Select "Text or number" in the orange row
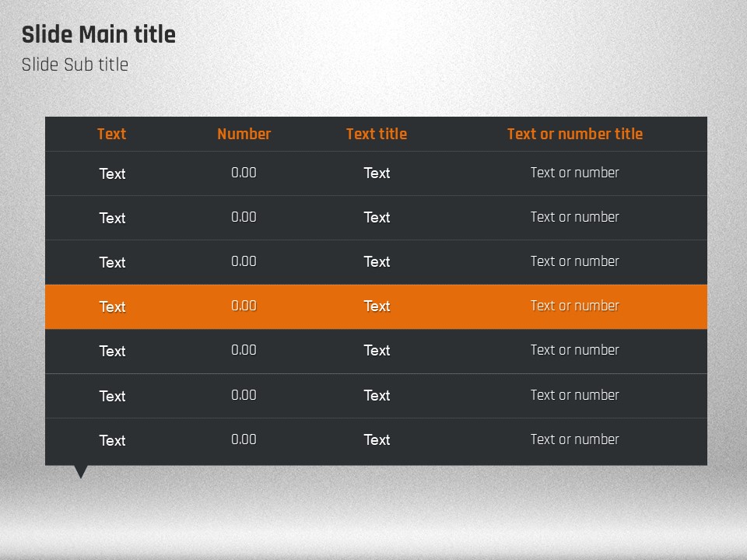The height and width of the screenshot is (560, 747). point(575,306)
